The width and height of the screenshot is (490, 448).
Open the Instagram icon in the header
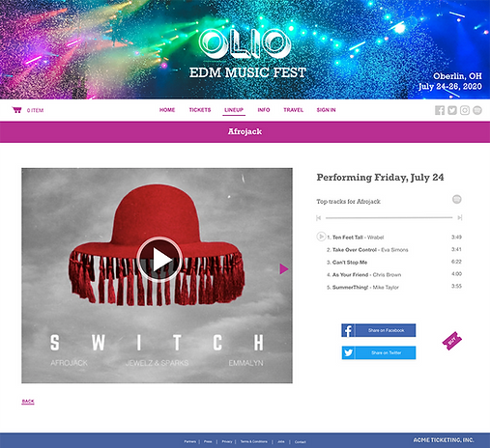[x=465, y=110]
